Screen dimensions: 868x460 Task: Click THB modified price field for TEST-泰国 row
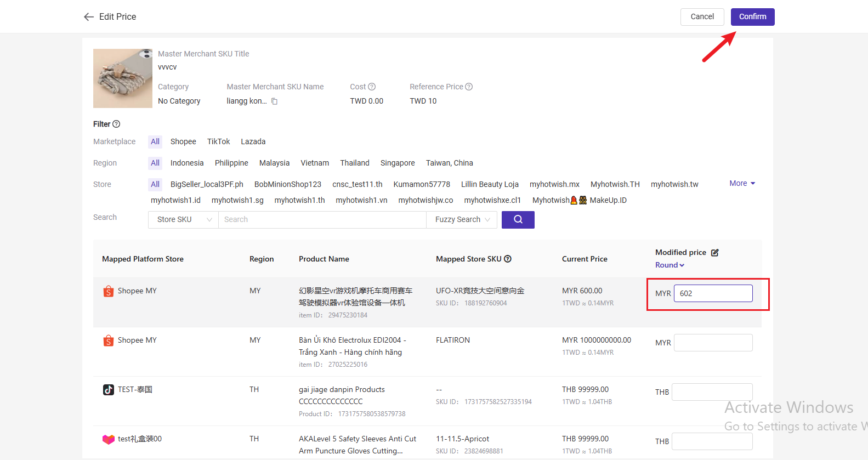point(712,392)
